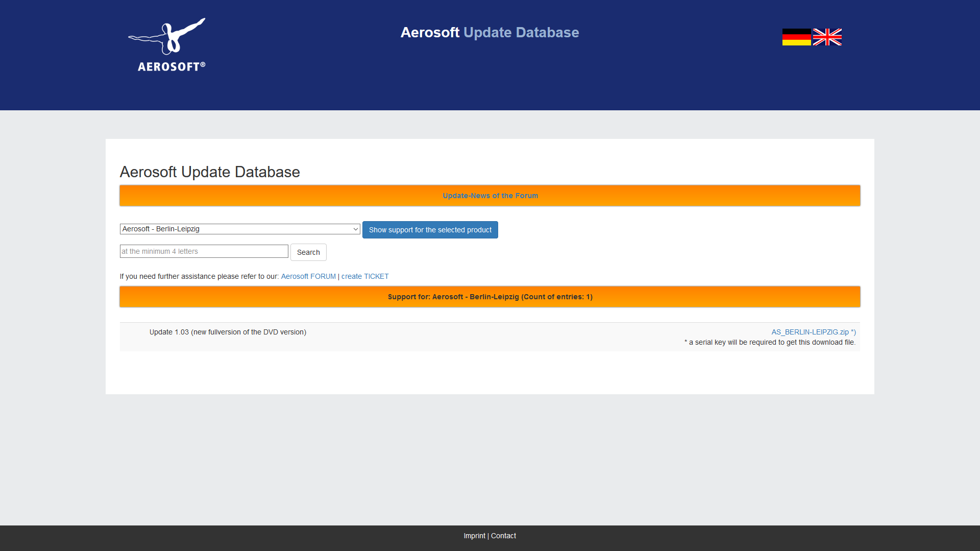This screenshot has width=980, height=551.
Task: Open the create TICKET link
Action: 365,276
